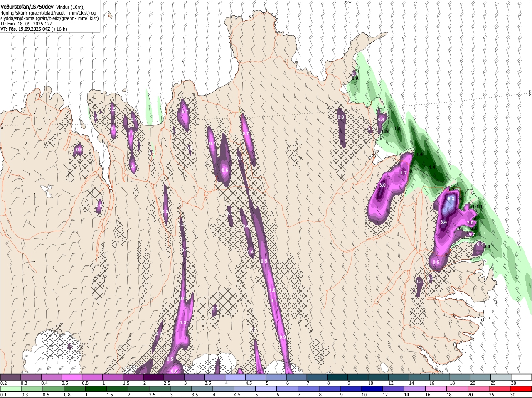This screenshot has width=532, height=398.
Task: Click the 1.7 precipitation value on the map
Action: [x=403, y=173]
